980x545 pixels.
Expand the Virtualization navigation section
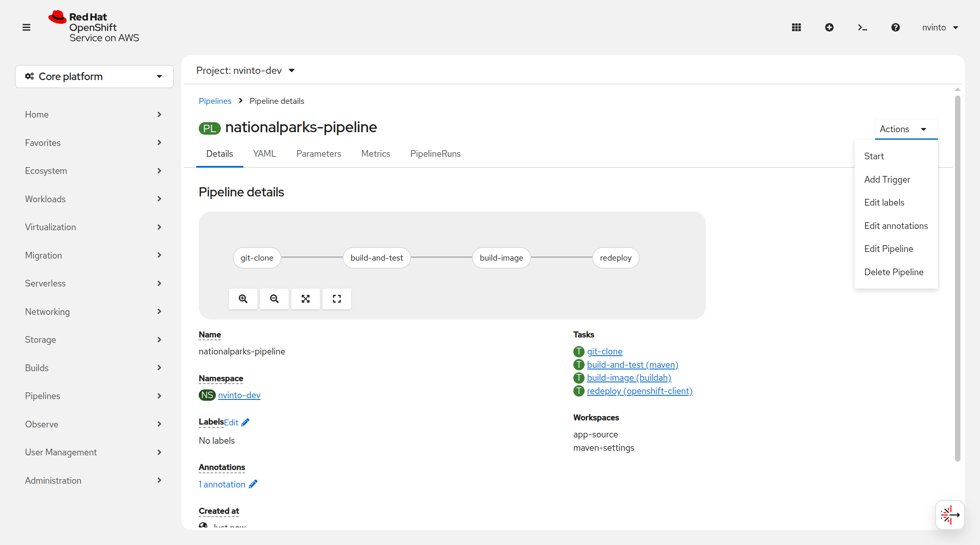click(94, 227)
